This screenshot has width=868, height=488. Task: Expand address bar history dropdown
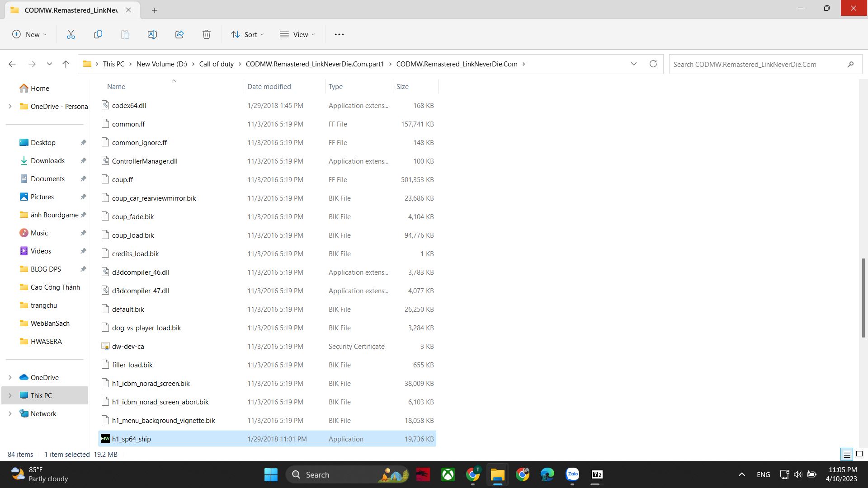(633, 64)
